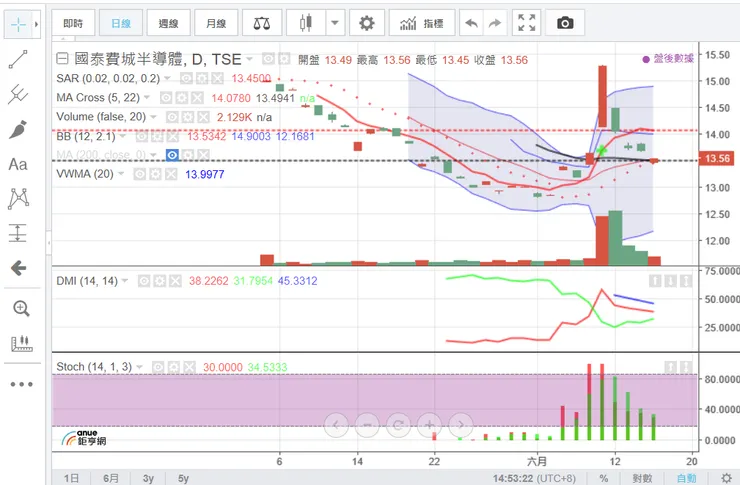
Task: Expand cursor tool options arrow
Action: (36, 24)
